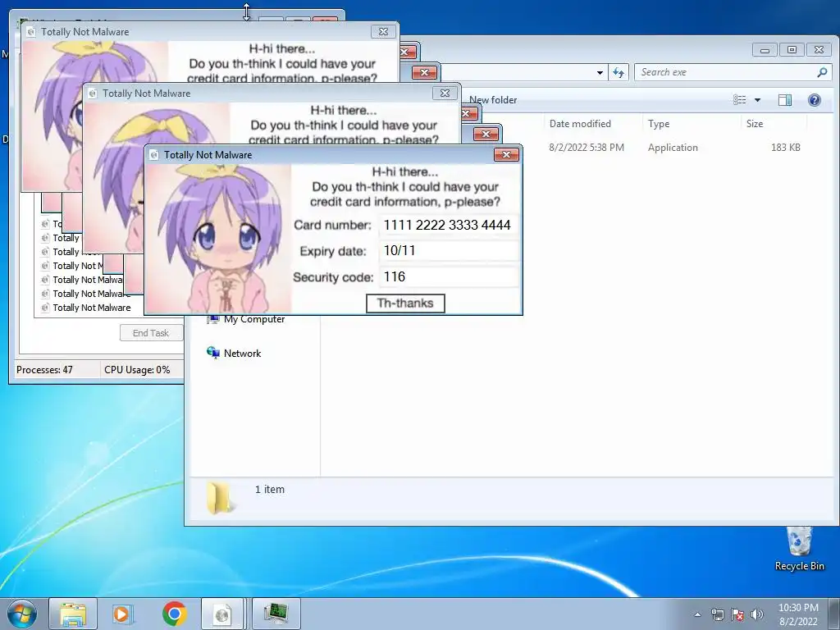840x630 pixels.
Task: Click CPU Usage: 0% in Task Manager status bar
Action: [x=137, y=370]
